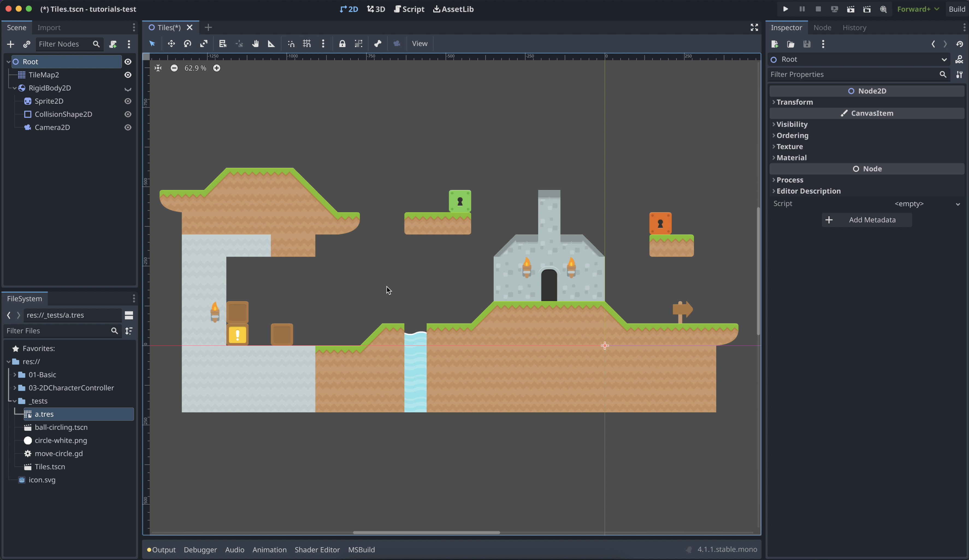This screenshot has height=560, width=969.
Task: Toggle distraction-free mode icon
Action: 754,27
